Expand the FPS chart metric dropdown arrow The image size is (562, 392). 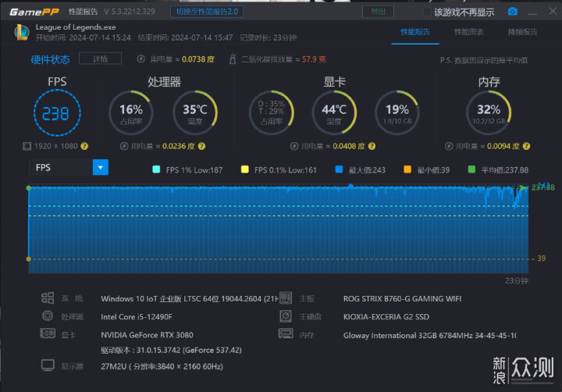[101, 167]
